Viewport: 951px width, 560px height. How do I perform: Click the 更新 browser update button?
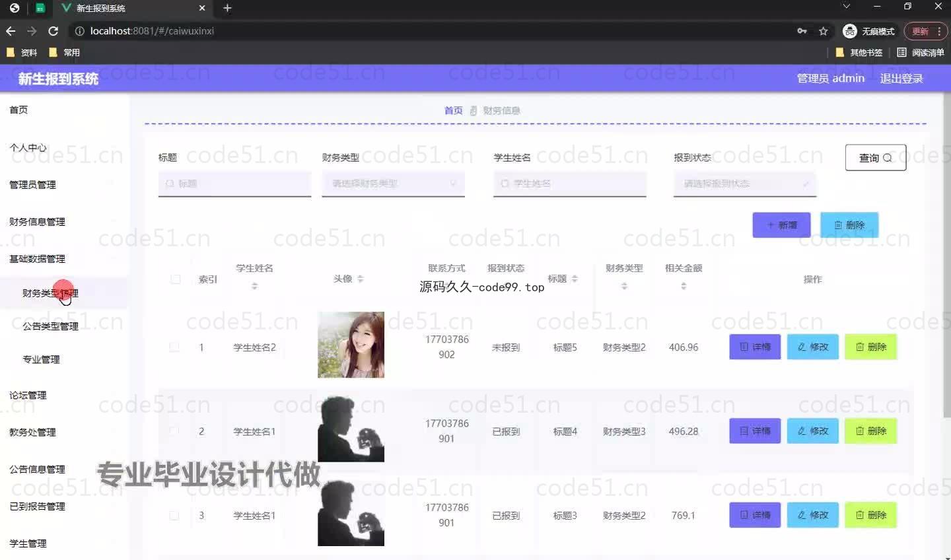[x=925, y=31]
